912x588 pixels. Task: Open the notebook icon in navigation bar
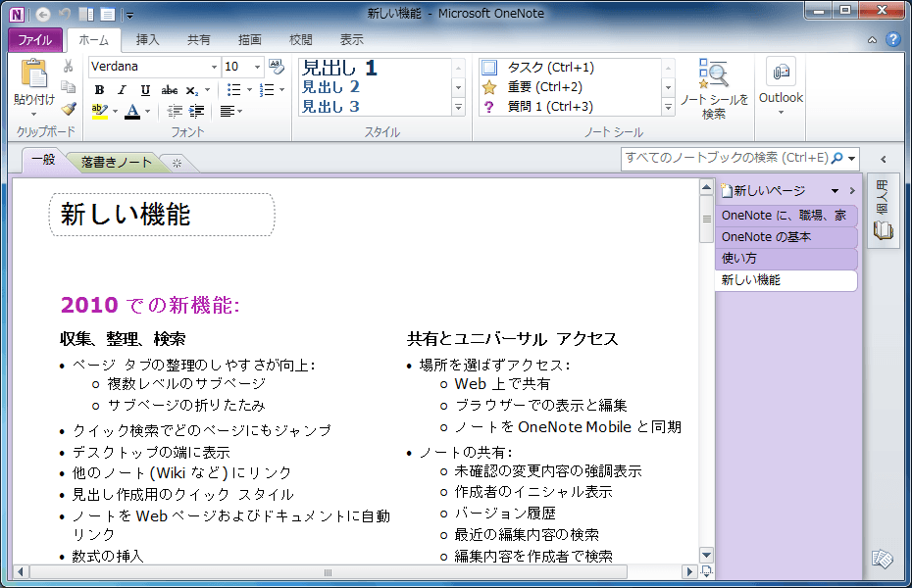tap(883, 230)
